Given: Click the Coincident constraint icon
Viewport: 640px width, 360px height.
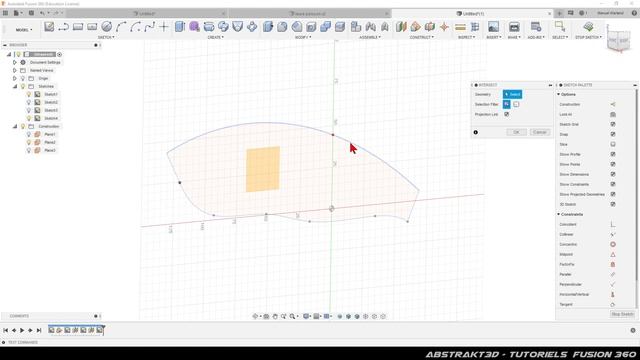Looking at the screenshot, I should 613,224.
